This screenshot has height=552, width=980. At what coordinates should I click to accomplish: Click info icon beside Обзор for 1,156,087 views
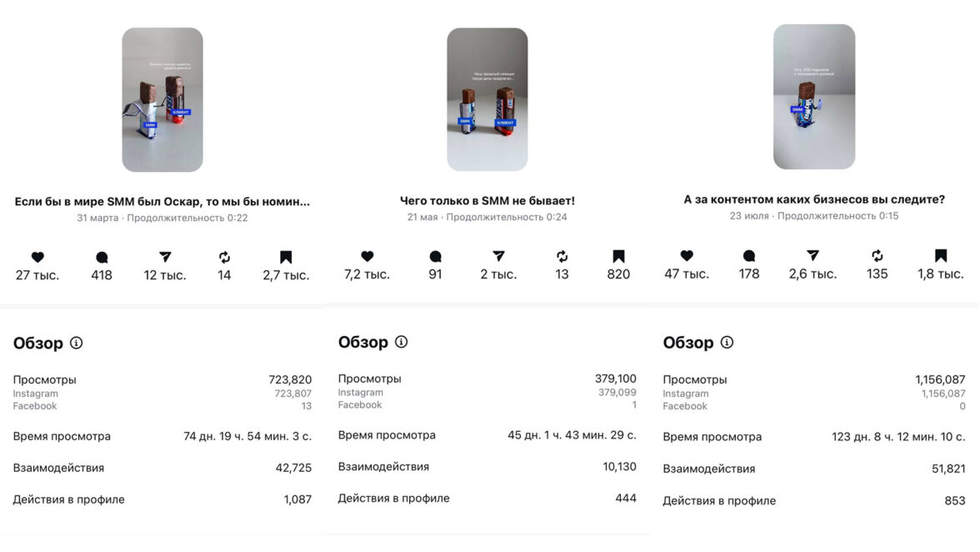[727, 343]
